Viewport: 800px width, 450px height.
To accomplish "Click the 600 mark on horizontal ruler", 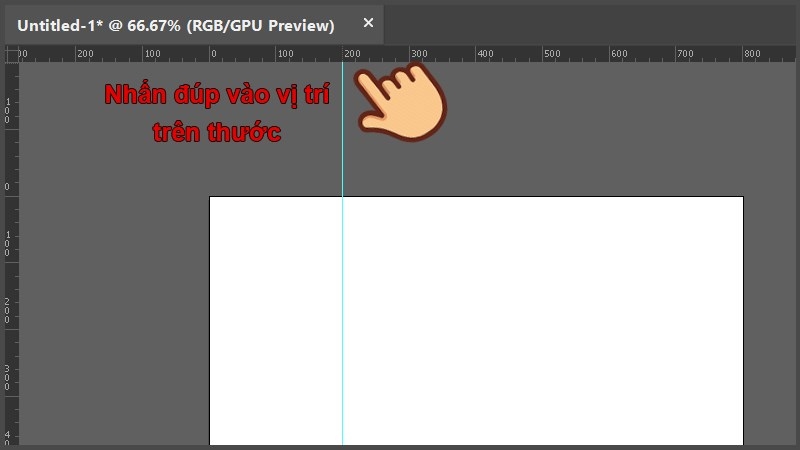I will (x=619, y=54).
